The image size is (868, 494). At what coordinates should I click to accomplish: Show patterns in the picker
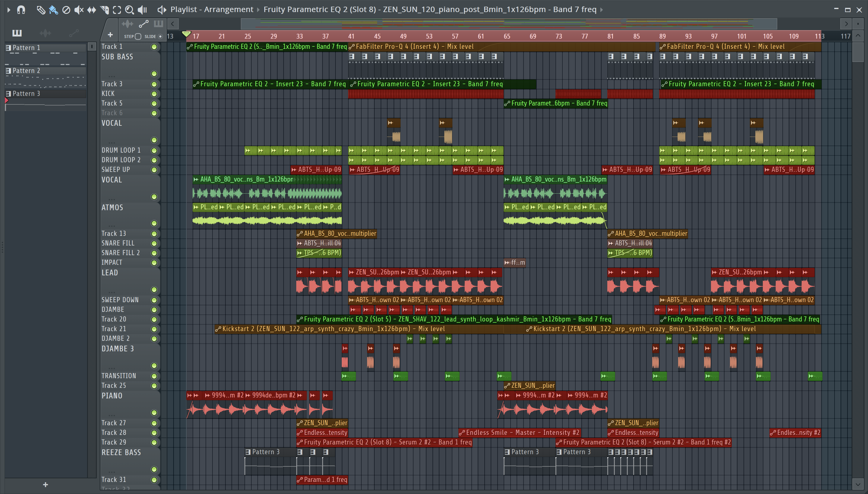(x=17, y=33)
